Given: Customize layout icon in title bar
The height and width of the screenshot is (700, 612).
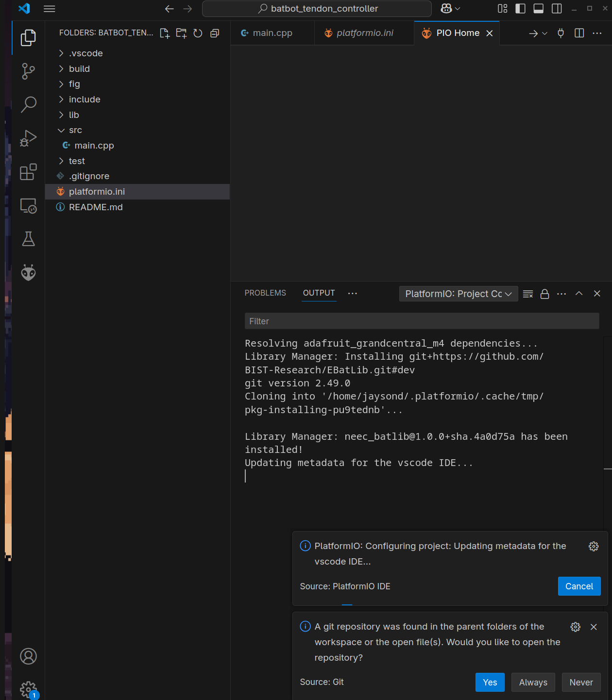Looking at the screenshot, I should 503,9.
